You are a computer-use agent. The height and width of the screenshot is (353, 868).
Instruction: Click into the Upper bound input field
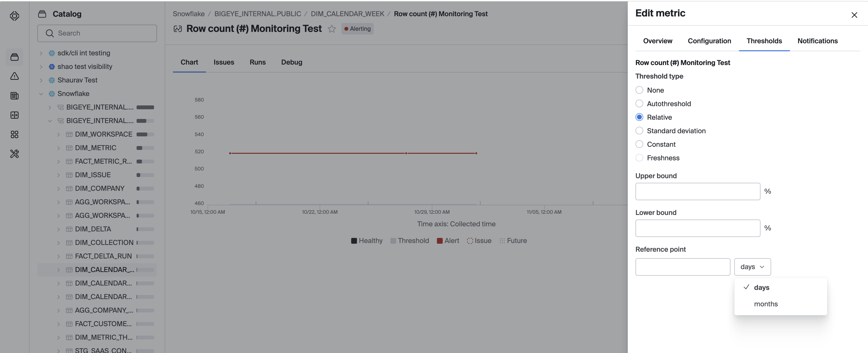tap(697, 191)
